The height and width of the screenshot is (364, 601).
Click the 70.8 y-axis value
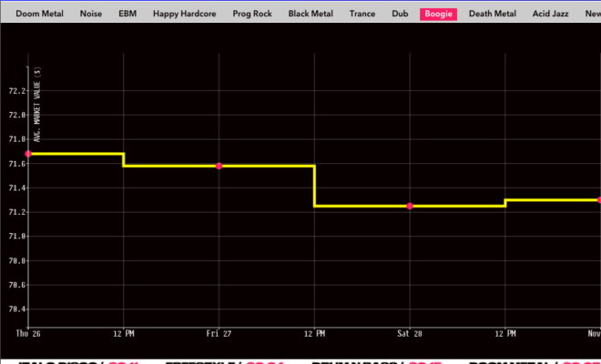pos(17,260)
